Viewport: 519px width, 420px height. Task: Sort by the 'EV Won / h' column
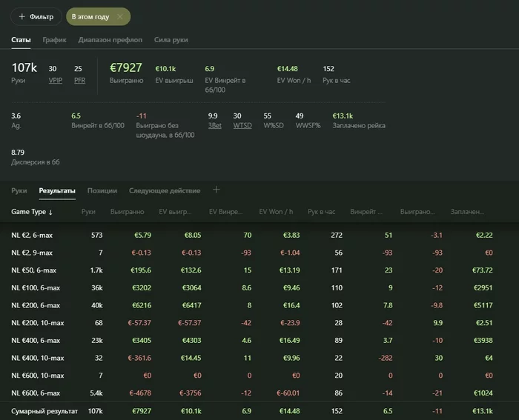click(277, 212)
